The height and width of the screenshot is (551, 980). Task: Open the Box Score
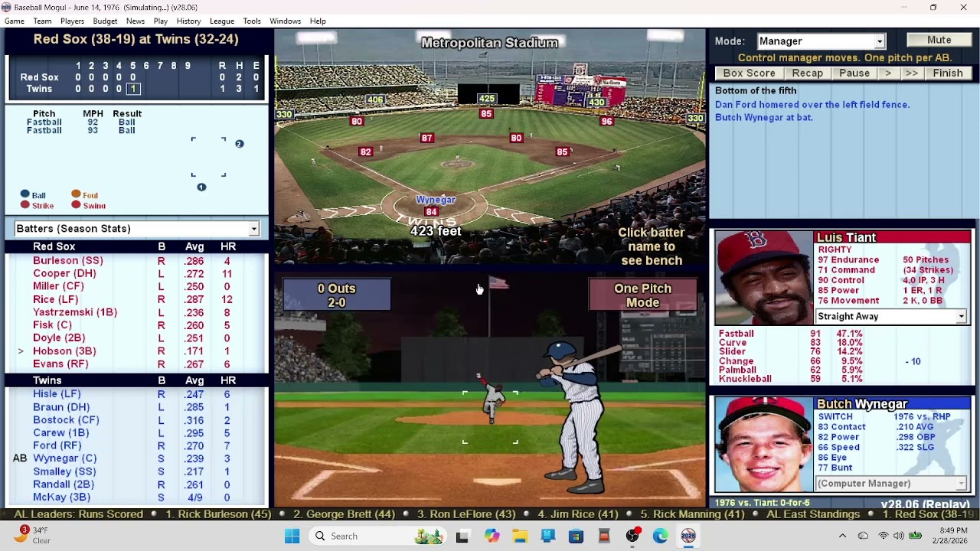tap(749, 73)
